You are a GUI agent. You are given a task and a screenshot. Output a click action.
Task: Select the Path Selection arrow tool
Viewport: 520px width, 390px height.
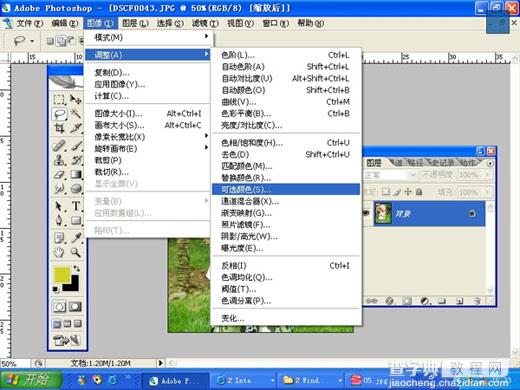coord(59,206)
